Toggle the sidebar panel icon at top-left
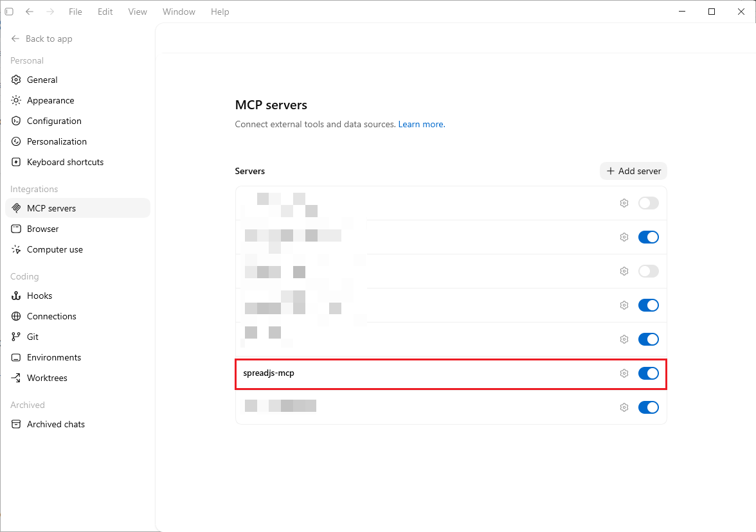 (x=9, y=12)
